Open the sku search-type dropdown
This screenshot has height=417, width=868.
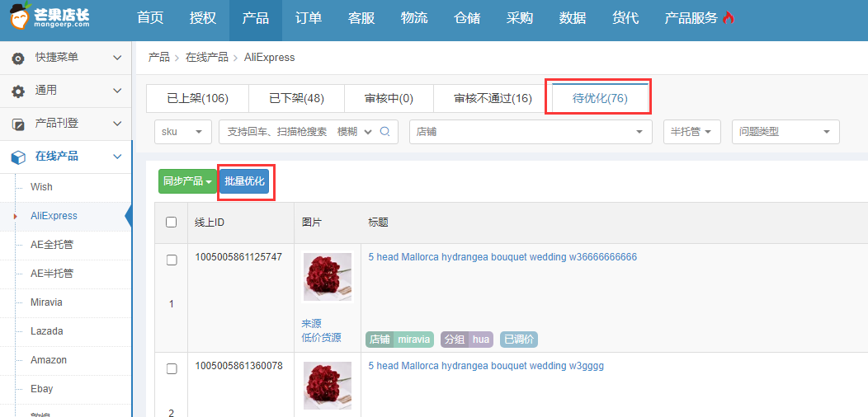[x=183, y=132]
